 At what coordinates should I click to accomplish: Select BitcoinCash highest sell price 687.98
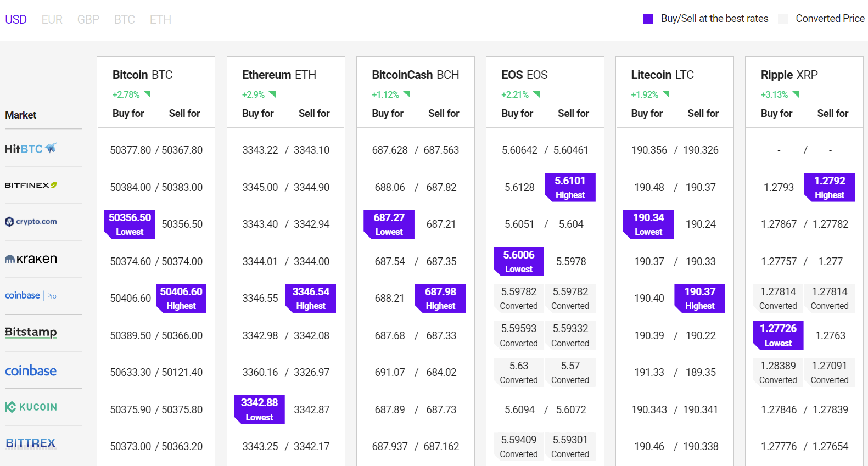pyautogui.click(x=440, y=298)
